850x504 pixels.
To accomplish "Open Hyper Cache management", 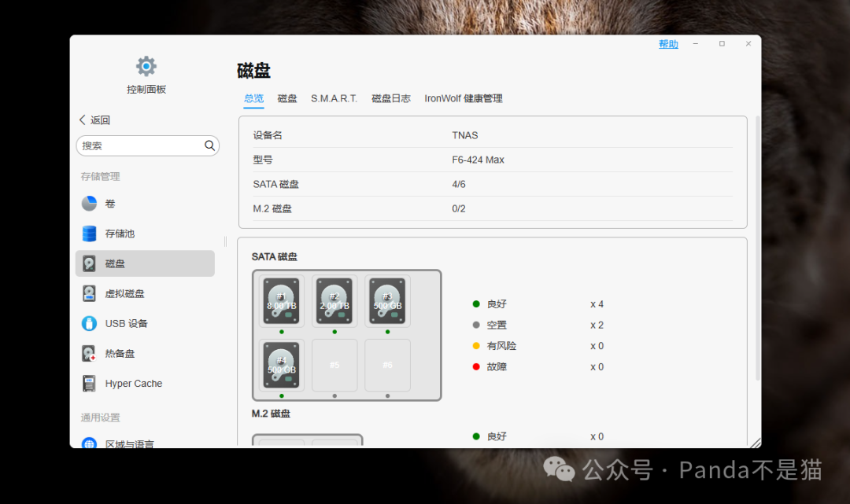I will coord(133,383).
